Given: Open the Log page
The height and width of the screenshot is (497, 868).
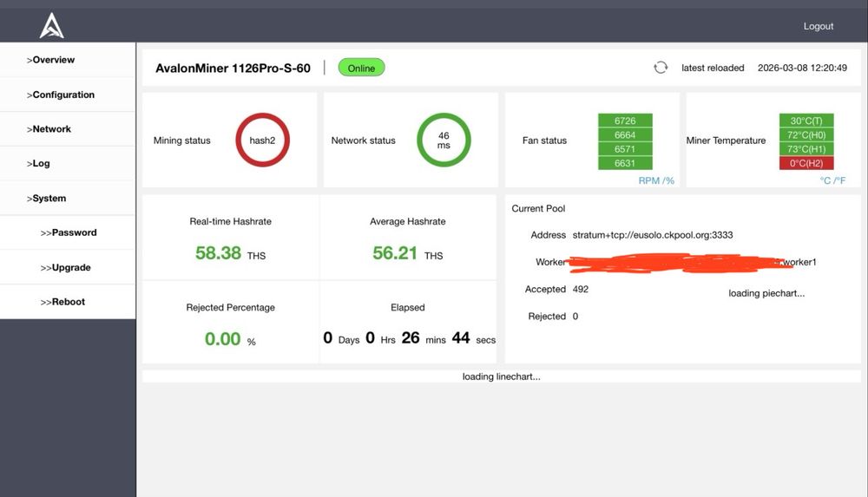Looking at the screenshot, I should pos(38,163).
